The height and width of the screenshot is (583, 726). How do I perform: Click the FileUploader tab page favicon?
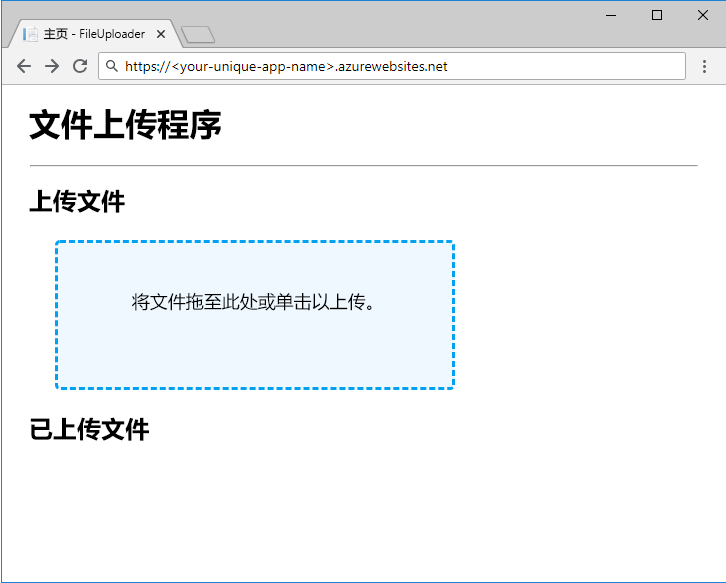(x=30, y=34)
